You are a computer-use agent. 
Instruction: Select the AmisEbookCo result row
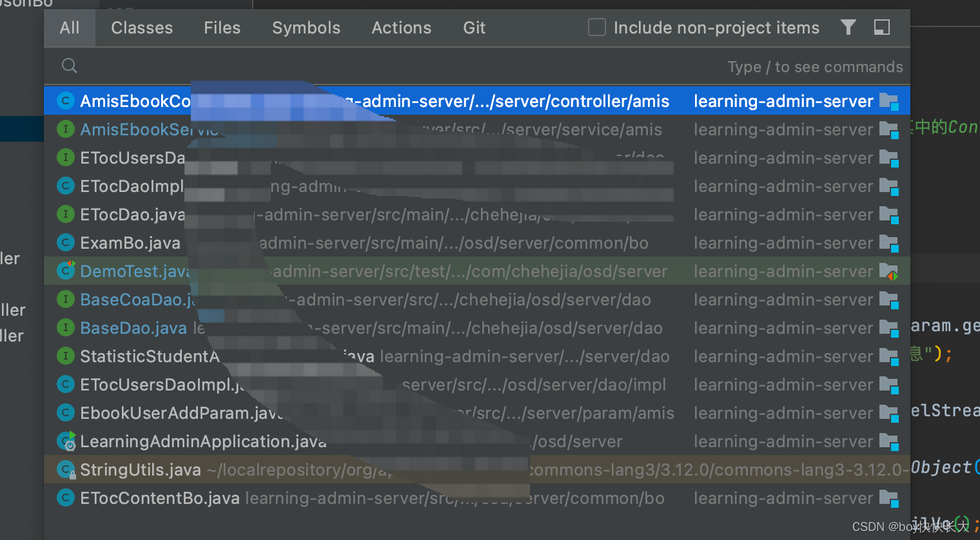click(477, 101)
